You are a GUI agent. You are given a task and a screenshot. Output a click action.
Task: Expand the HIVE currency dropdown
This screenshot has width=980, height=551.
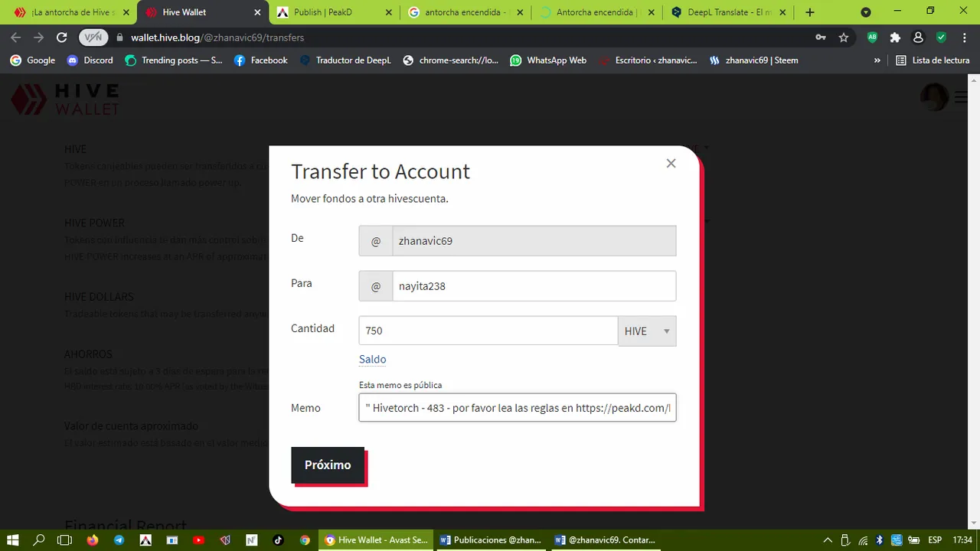(647, 331)
